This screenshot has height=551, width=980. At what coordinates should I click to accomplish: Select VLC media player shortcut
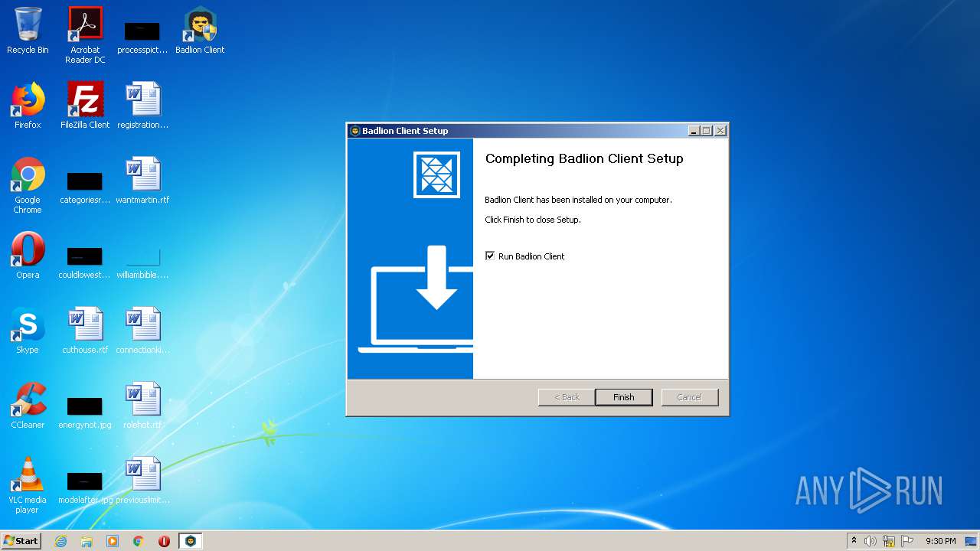[28, 486]
